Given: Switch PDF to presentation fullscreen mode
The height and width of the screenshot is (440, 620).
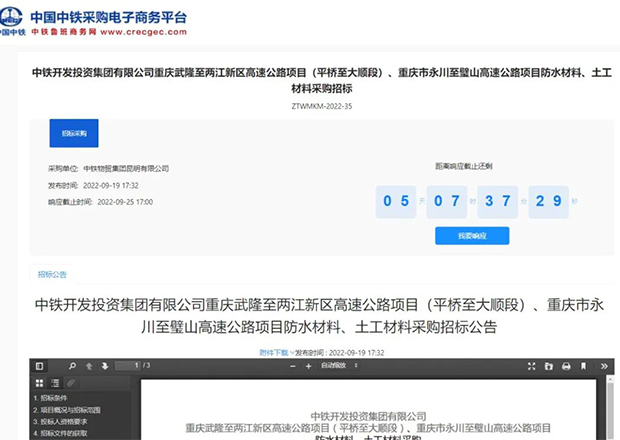Looking at the screenshot, I should (531, 366).
